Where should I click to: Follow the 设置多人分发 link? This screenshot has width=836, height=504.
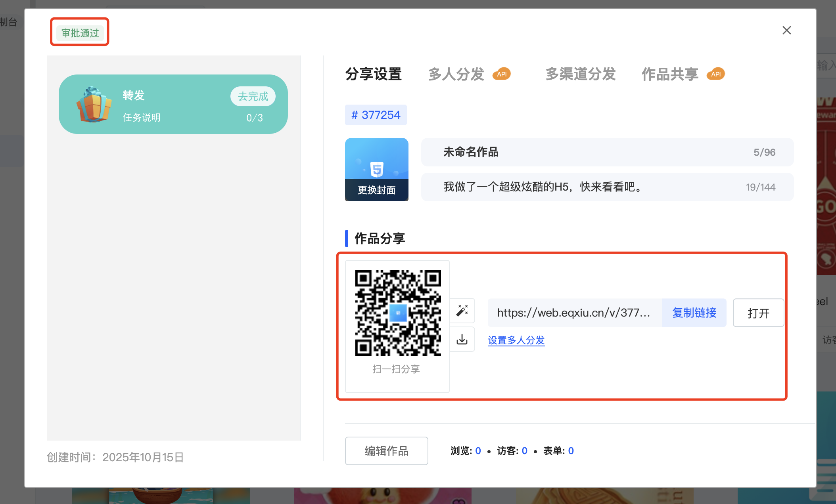(x=516, y=340)
